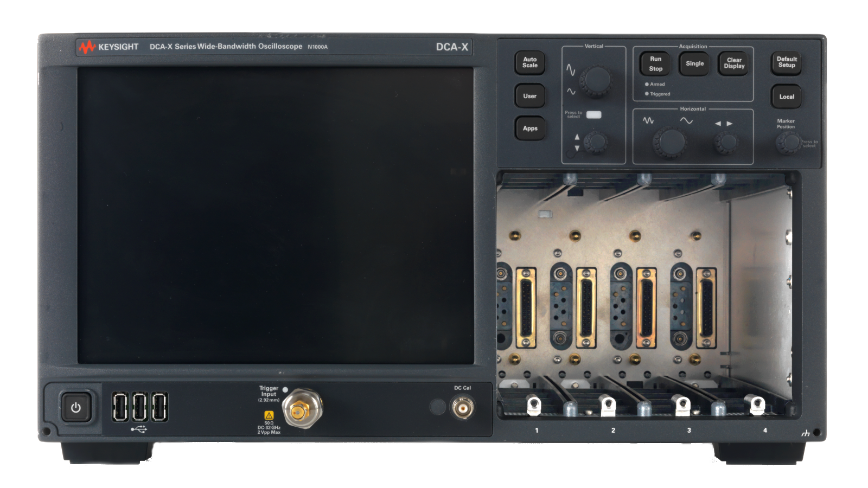868x488 pixels.
Task: Toggle acquisition with Run Stop
Action: coord(655,64)
